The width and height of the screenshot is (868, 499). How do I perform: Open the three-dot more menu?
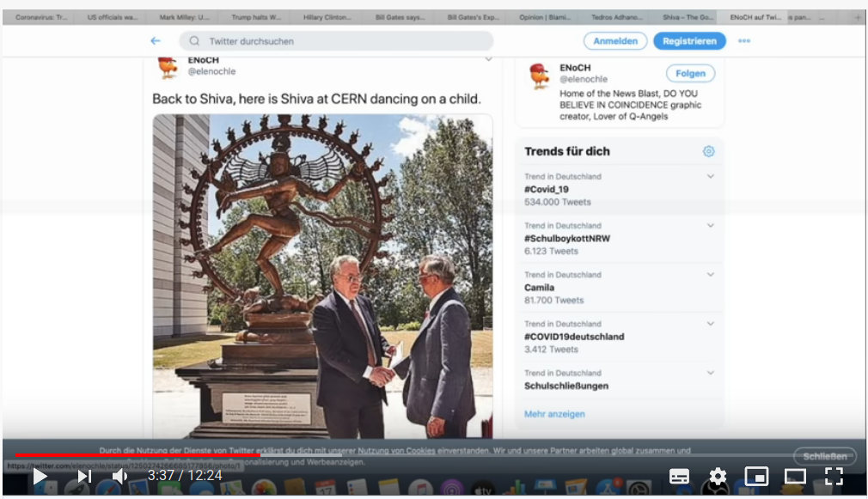pos(744,40)
